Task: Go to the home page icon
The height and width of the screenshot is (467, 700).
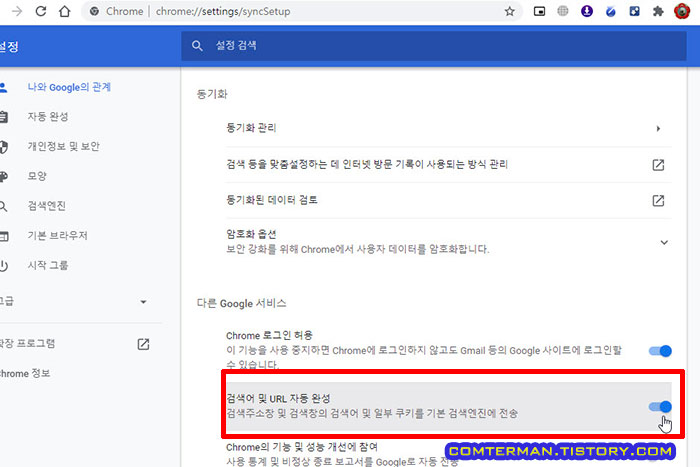Action: 65,11
